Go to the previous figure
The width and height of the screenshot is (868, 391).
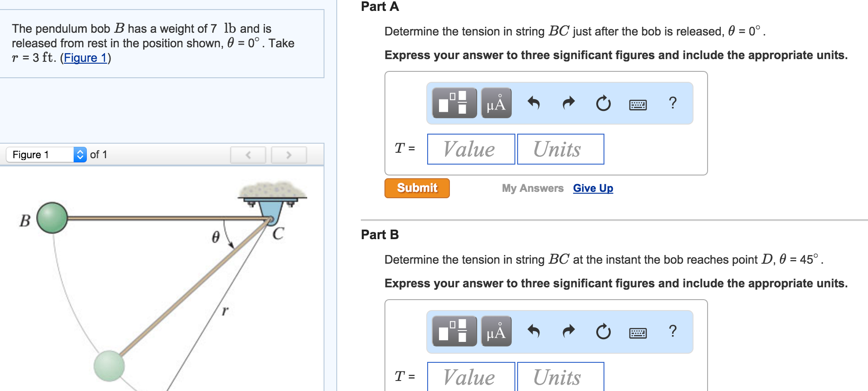tap(248, 155)
